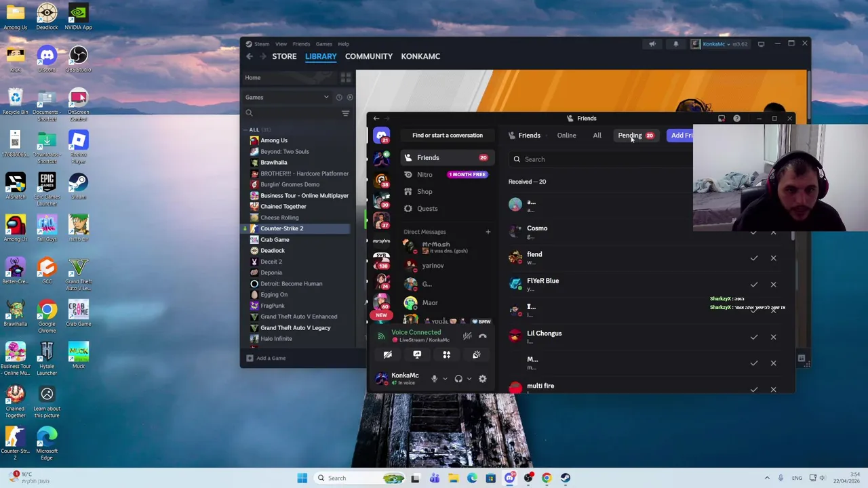Open Discord Activities launcher icon
This screenshot has height=488, width=868.
[447, 354]
